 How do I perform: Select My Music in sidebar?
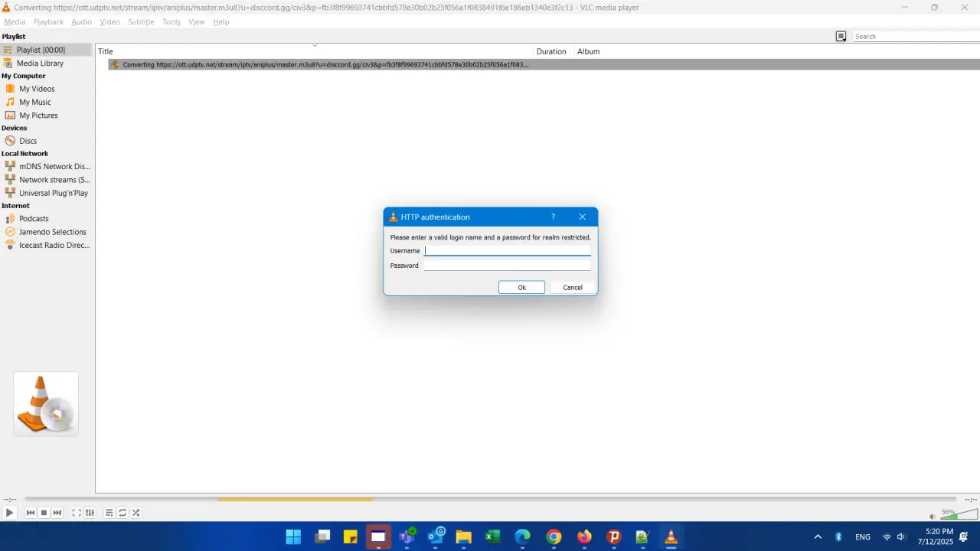click(x=47, y=102)
